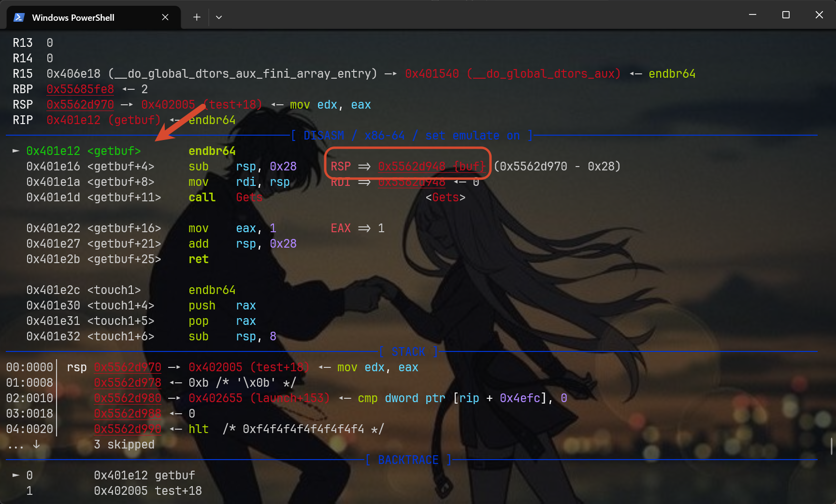Screen dimensions: 836x504
Task: Click 0x5562d970 in the RSP register row
Action: [80, 105]
